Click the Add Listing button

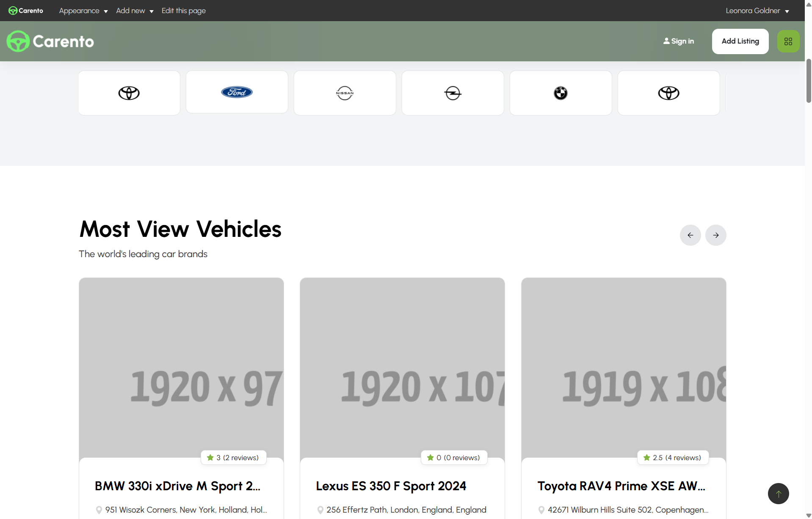click(740, 41)
